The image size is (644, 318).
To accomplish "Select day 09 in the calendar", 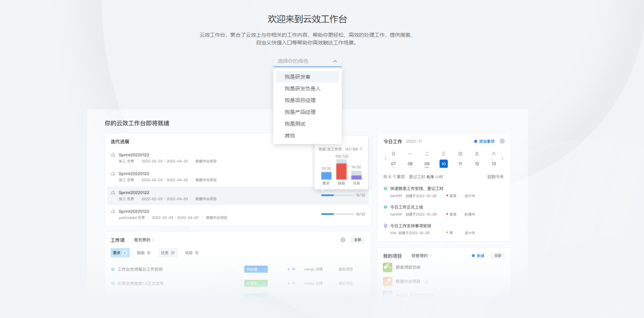I will 427,164.
